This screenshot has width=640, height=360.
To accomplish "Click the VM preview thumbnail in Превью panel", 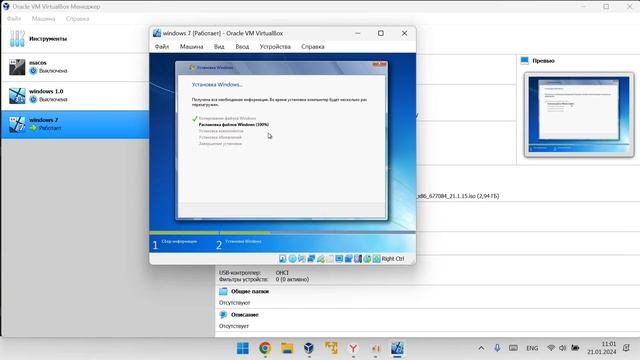I will (579, 115).
